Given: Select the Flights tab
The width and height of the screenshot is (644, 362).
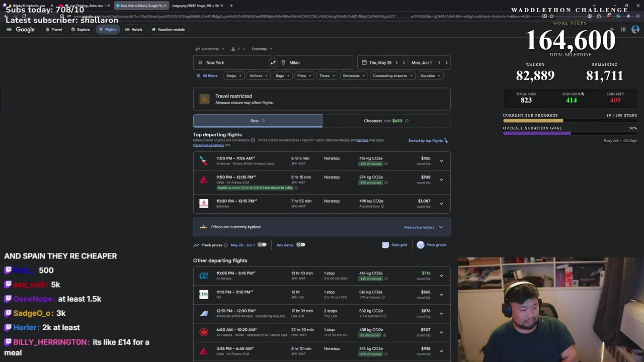Looking at the screenshot, I should point(108,30).
